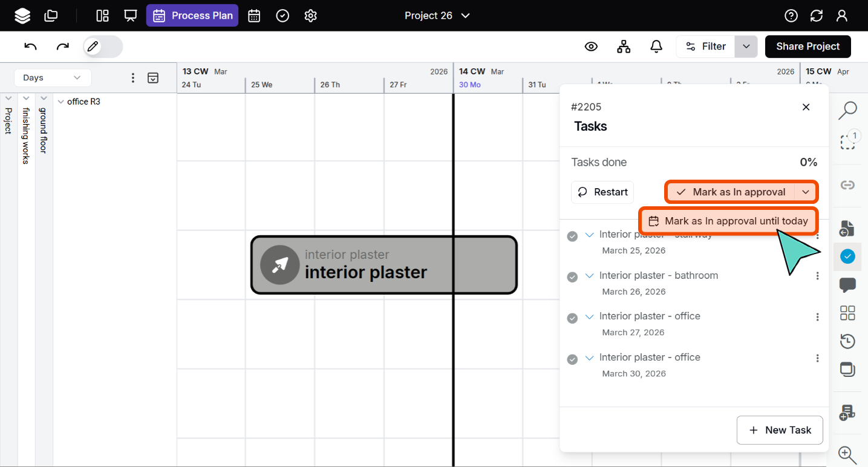Screen dimensions: 868x467
Task: Select the interior plaster task bar
Action: click(383, 265)
